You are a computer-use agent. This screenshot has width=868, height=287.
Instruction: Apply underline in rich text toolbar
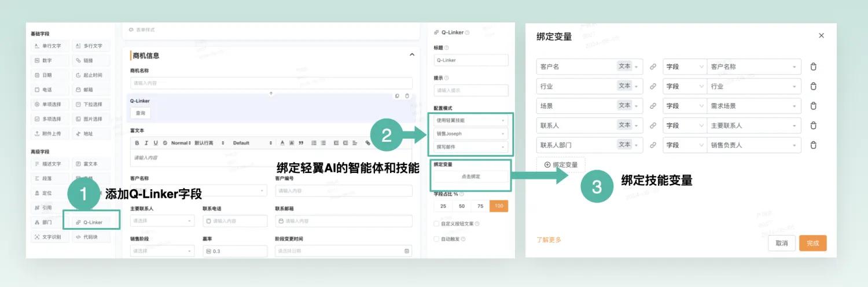156,143
